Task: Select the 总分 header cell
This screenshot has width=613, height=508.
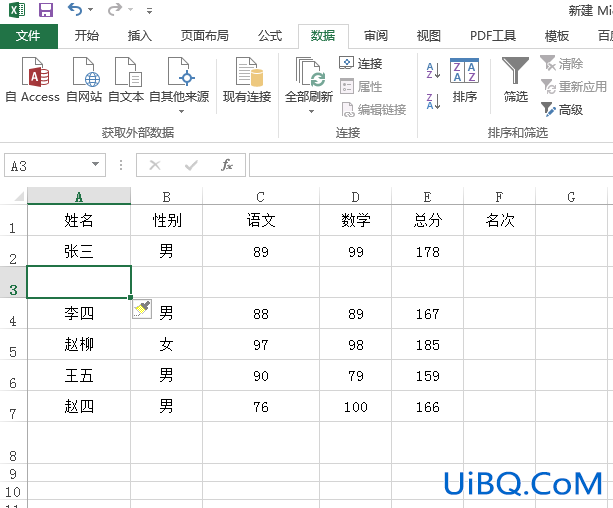Action: click(427, 220)
